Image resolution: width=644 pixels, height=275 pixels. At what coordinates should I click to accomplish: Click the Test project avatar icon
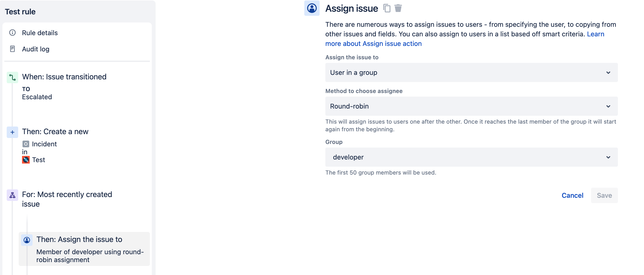26,160
